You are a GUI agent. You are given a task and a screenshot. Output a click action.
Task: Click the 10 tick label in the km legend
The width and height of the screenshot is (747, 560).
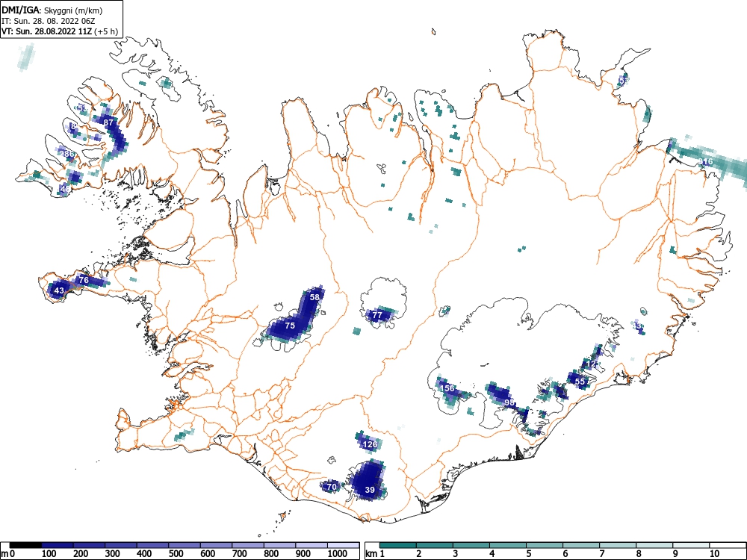[715, 554]
